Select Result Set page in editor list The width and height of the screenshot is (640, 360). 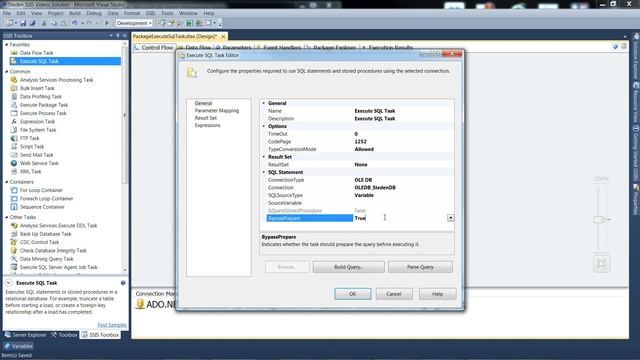(x=206, y=118)
